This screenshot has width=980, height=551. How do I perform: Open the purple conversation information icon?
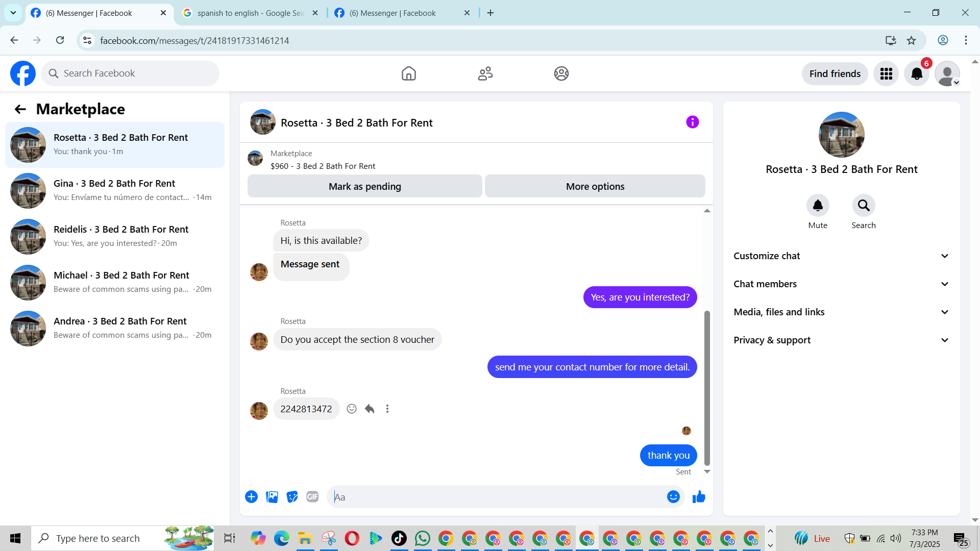click(692, 122)
